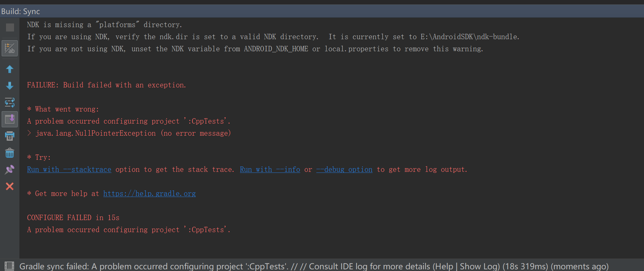This screenshot has width=644, height=271.
Task: Click the "Run with --stacktrace" link
Action: point(69,170)
